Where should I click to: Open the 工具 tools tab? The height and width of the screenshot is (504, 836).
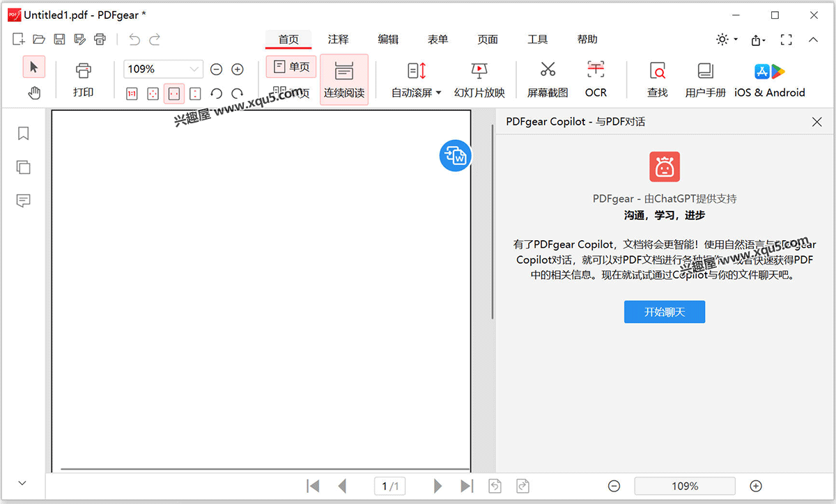[538, 40]
